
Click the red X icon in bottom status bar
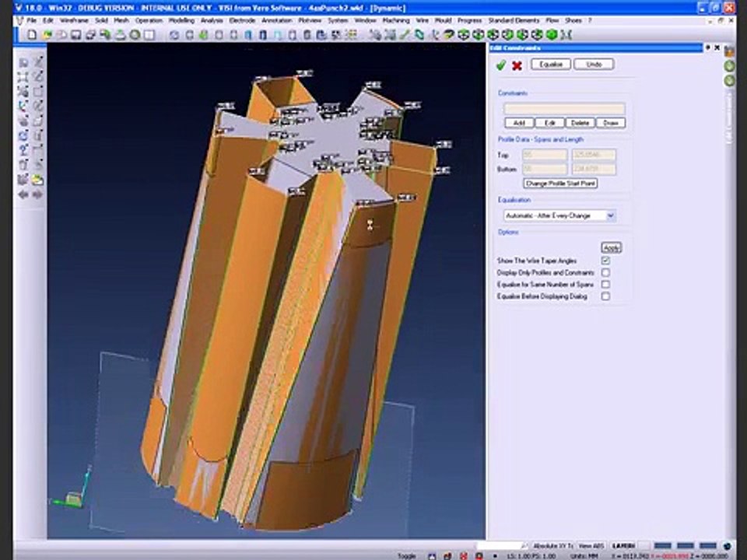pyautogui.click(x=464, y=555)
